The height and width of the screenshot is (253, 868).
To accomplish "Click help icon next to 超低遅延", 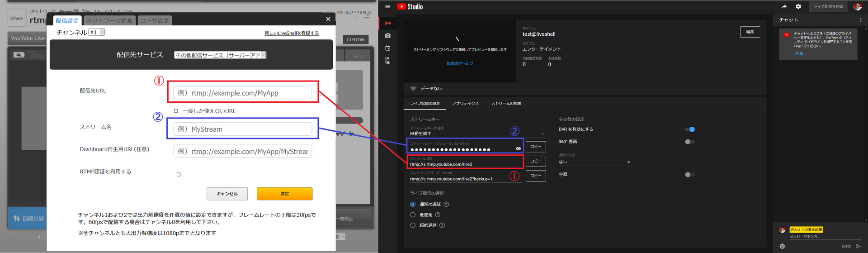I will tap(442, 225).
